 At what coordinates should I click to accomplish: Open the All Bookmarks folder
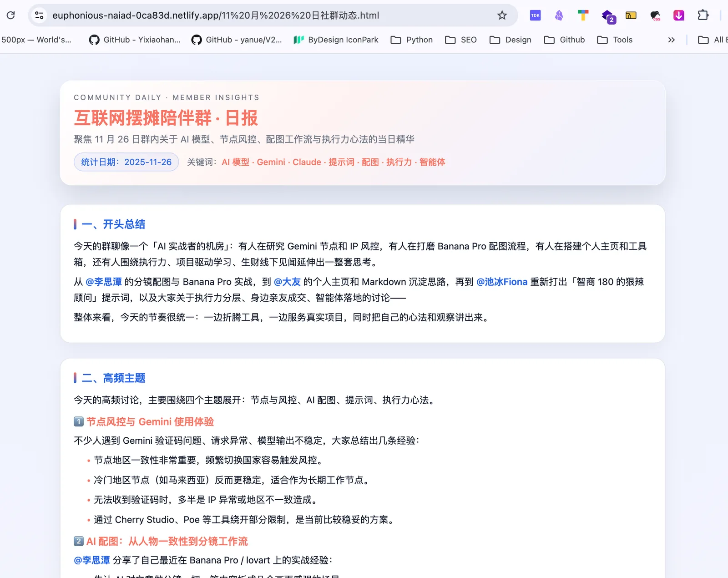pos(712,40)
